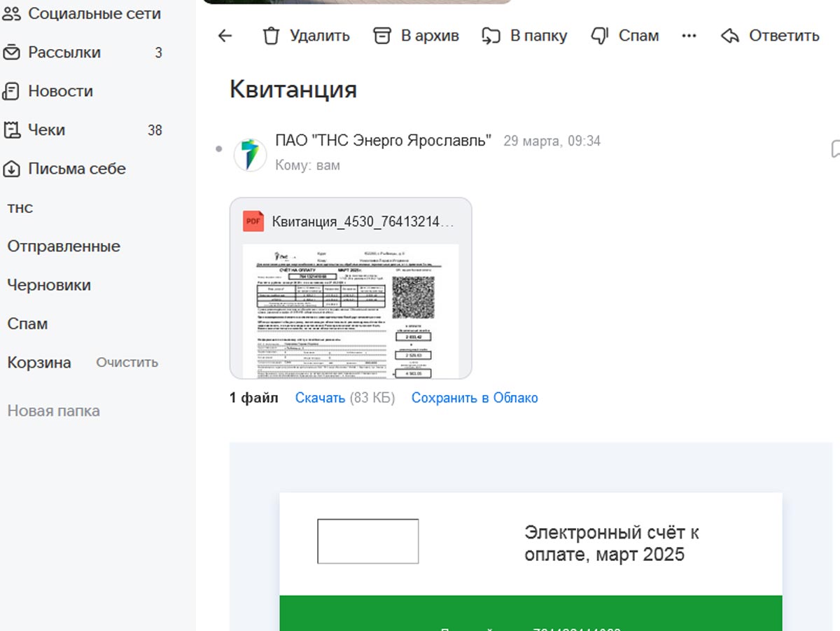Viewport: 840px width, 631px height.
Task: Open the Рассылки folder
Action: pos(64,53)
